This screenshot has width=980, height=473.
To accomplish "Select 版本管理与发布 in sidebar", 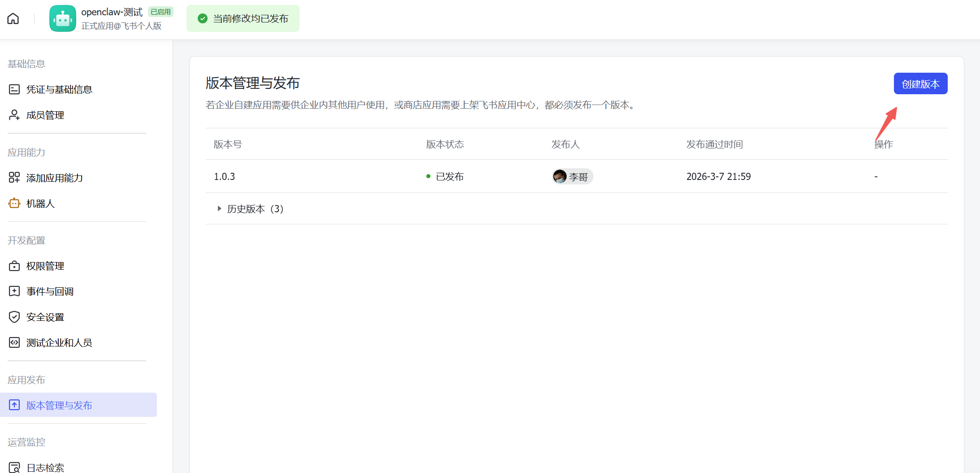I will coord(59,405).
